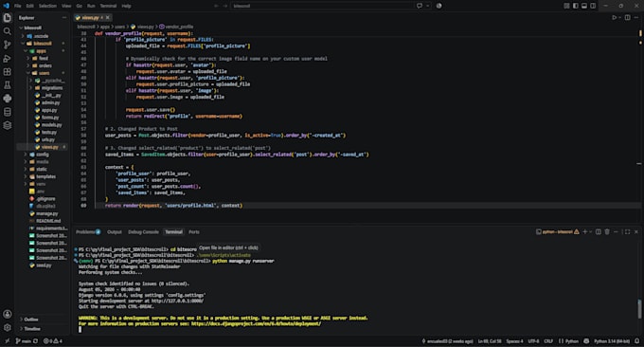Select the Python 3.14 interpreter in the status bar
644x347 pixels.
612,341
